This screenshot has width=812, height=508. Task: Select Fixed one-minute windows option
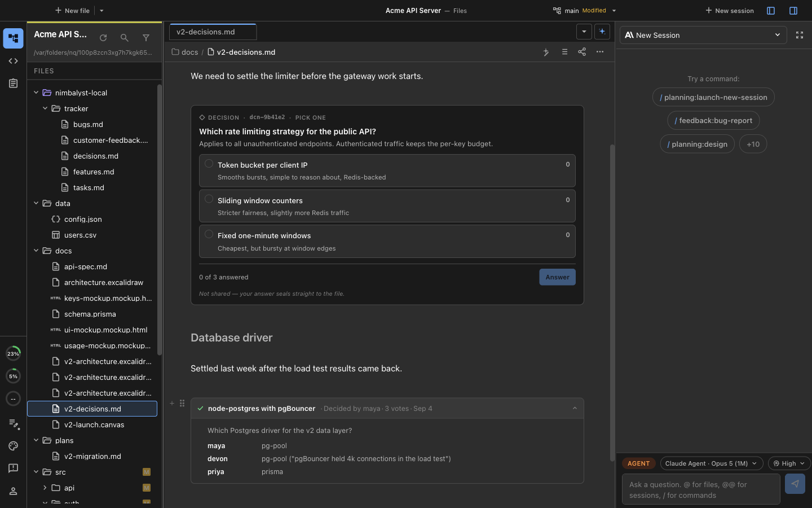pos(387,241)
